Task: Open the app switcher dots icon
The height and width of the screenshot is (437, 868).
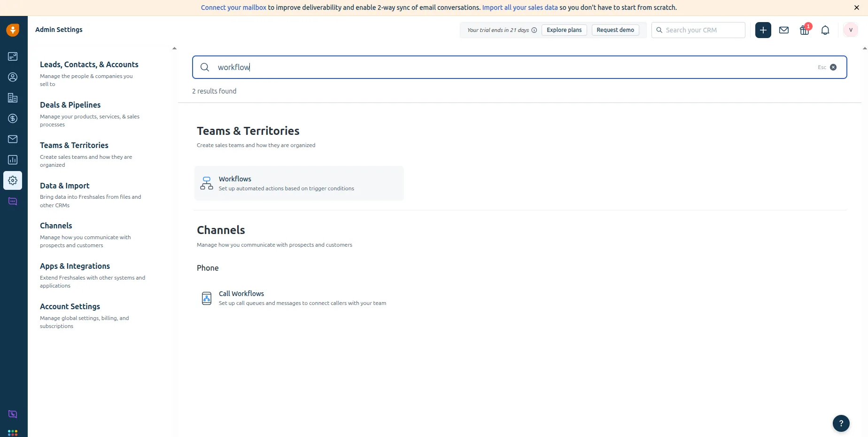Action: [13, 433]
